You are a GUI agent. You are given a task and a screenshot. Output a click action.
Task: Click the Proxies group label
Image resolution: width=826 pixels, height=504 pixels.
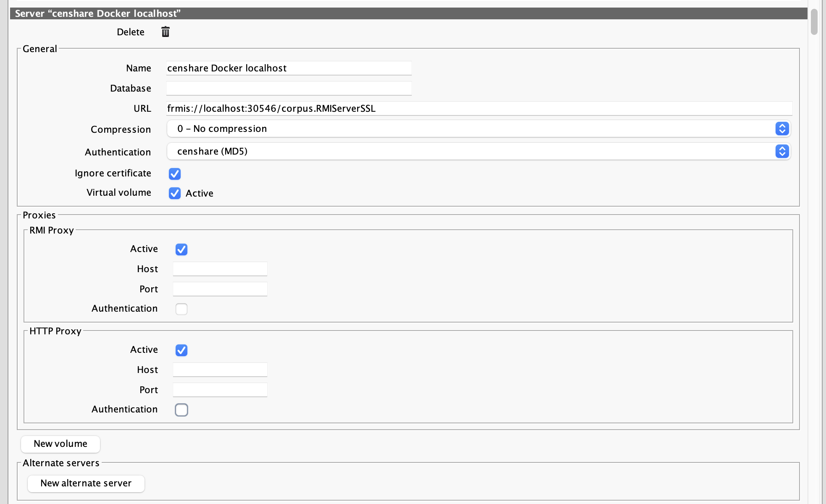(x=39, y=215)
